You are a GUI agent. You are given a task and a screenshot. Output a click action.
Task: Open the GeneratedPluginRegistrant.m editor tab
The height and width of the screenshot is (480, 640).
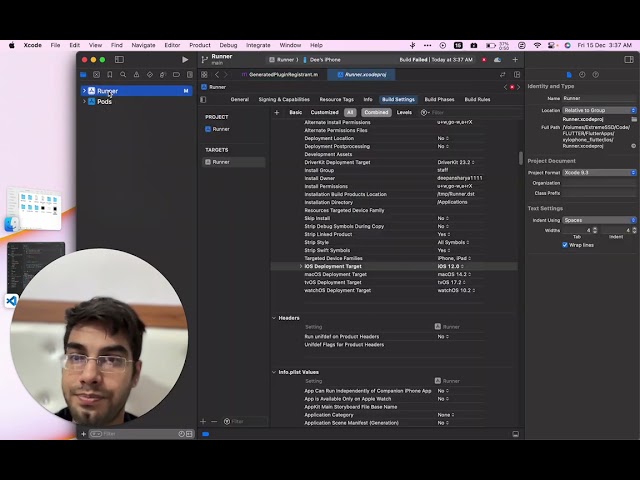point(280,75)
